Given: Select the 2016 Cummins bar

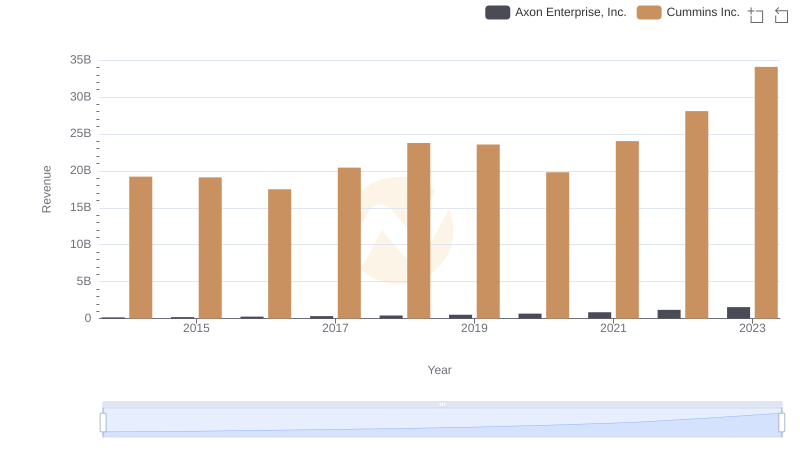Looking at the screenshot, I should point(280,254).
